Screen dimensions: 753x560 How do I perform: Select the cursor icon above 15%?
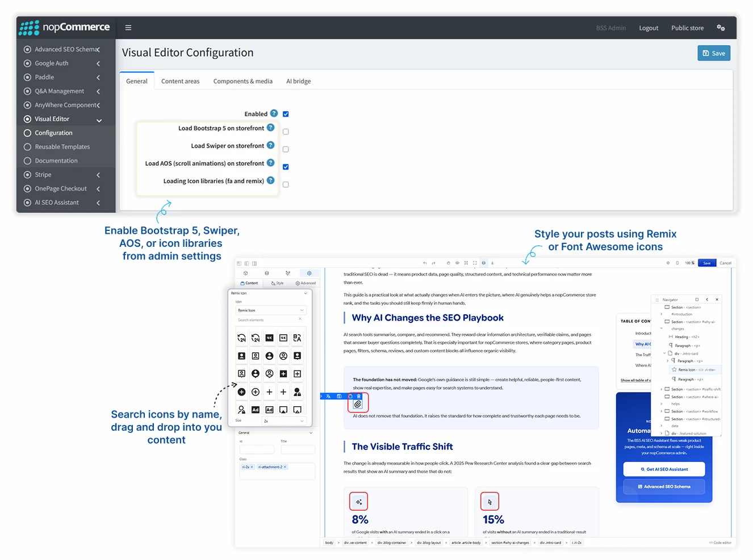coord(490,502)
